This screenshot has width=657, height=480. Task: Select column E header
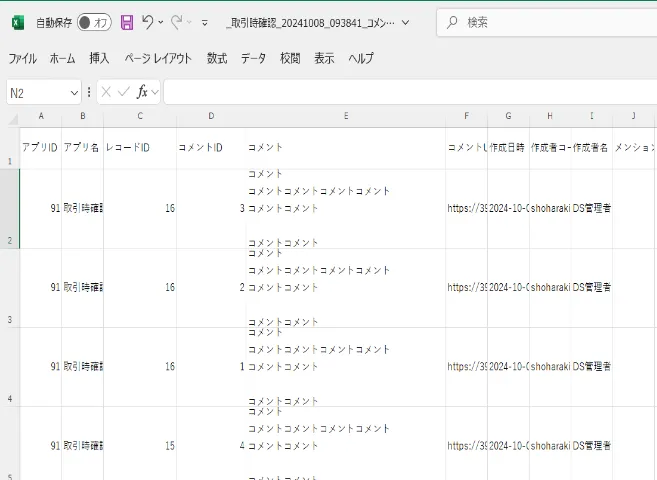[x=346, y=116]
